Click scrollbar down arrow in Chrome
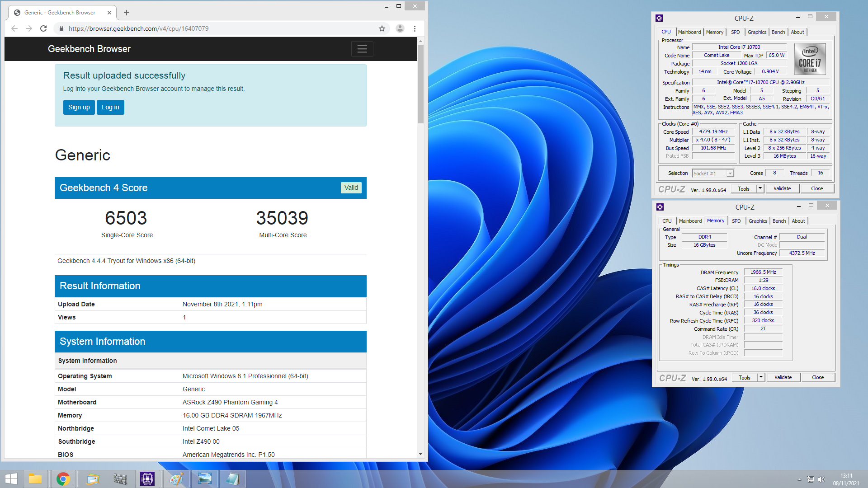Image resolution: width=868 pixels, height=488 pixels. click(x=420, y=454)
